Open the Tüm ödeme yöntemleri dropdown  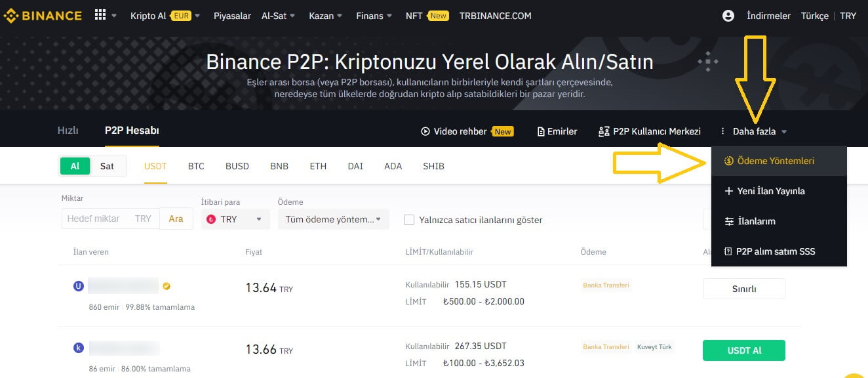click(334, 219)
